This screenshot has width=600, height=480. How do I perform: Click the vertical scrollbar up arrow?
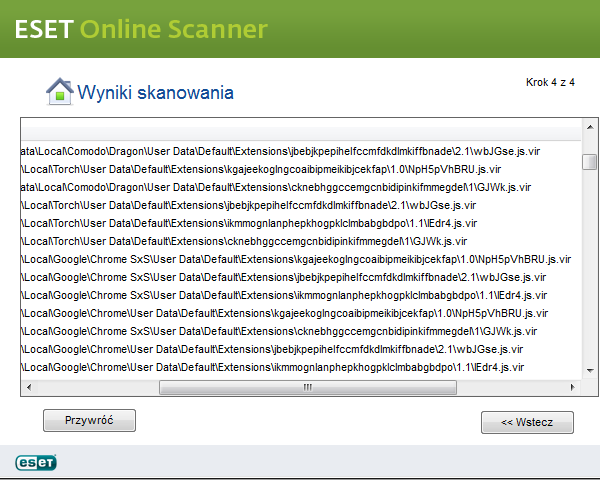(590, 127)
